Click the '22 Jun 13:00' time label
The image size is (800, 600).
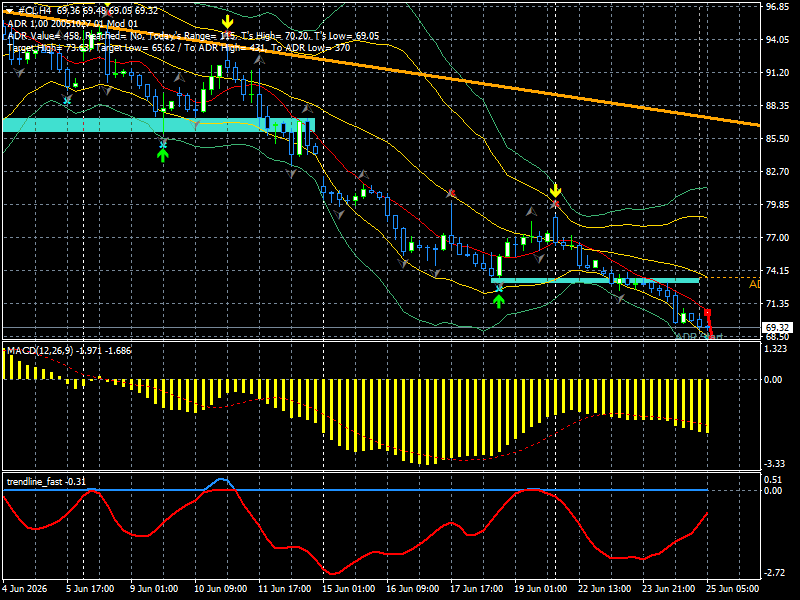pyautogui.click(x=605, y=589)
